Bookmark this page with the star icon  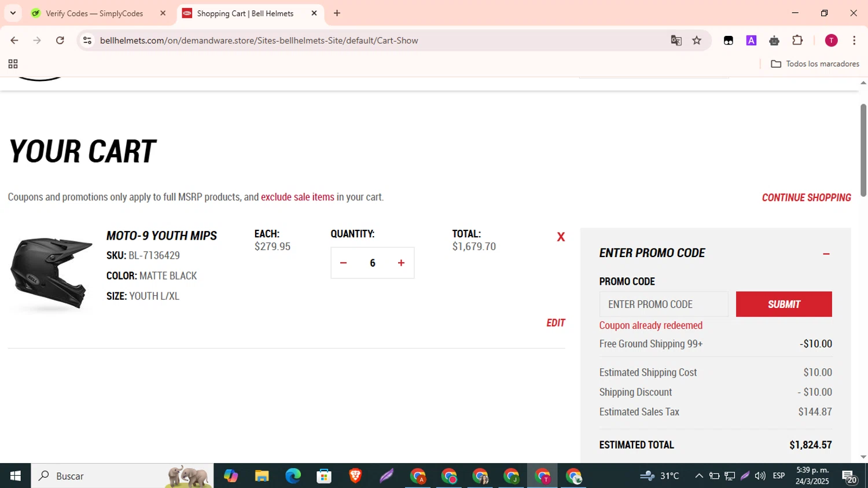[697, 41]
